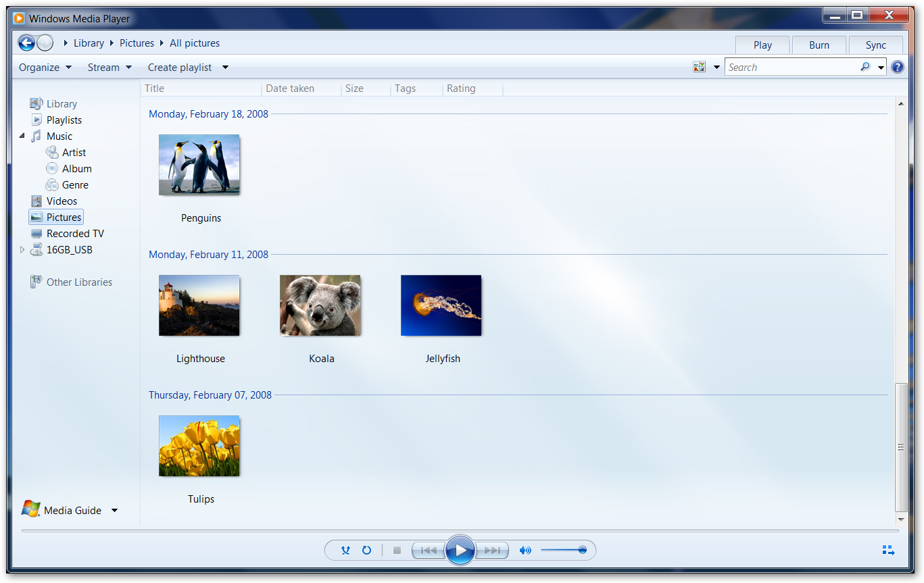Viewport: 924px width, 583px height.
Task: Click the Back navigation arrow button
Action: tap(26, 43)
